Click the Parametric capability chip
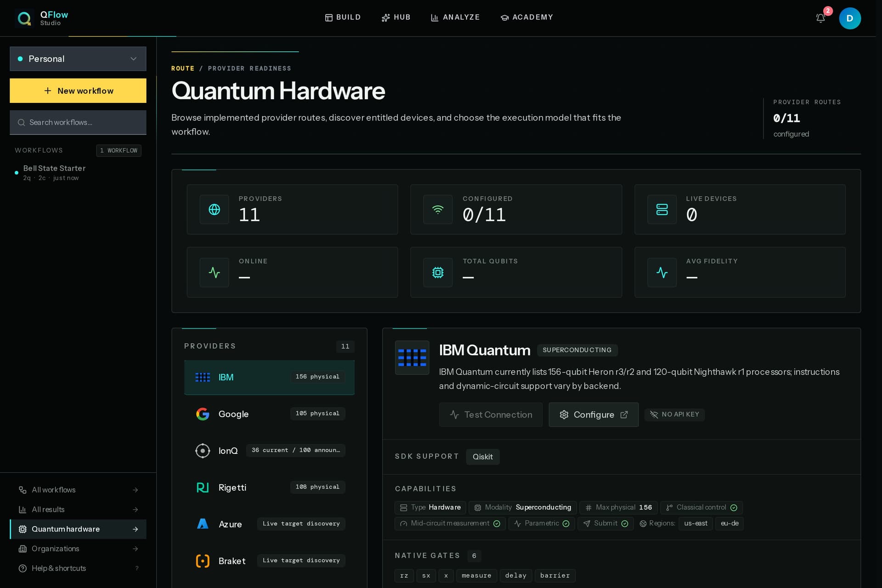This screenshot has width=882, height=588. [x=542, y=524]
